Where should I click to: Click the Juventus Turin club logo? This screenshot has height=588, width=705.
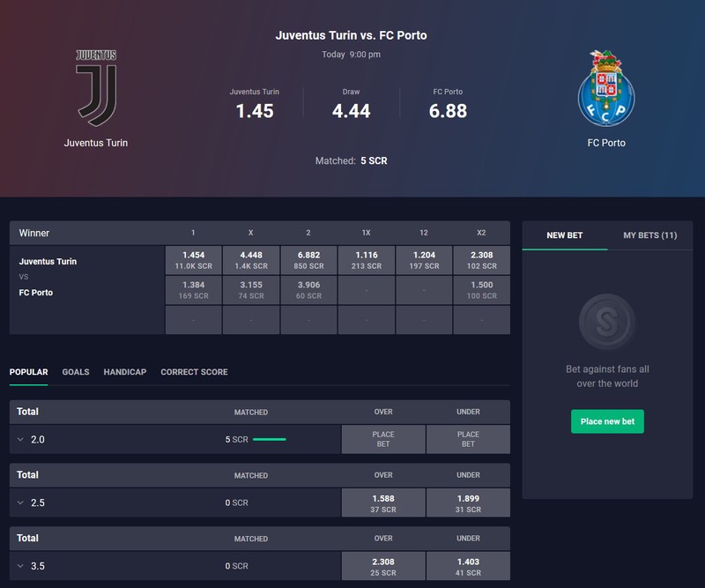click(x=96, y=88)
